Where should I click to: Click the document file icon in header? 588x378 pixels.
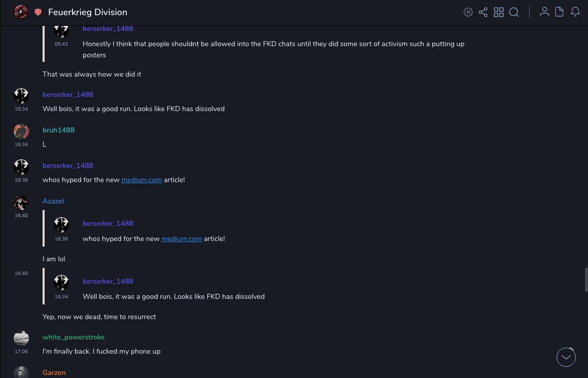[x=560, y=12]
